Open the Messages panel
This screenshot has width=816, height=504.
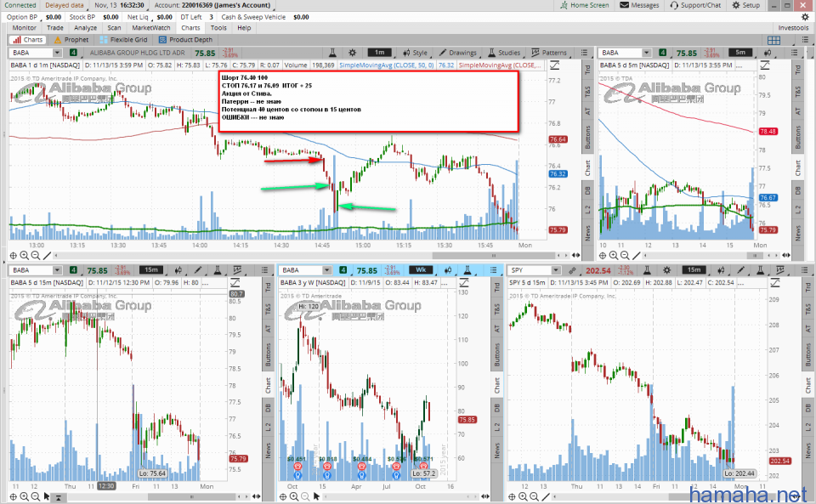tap(639, 5)
